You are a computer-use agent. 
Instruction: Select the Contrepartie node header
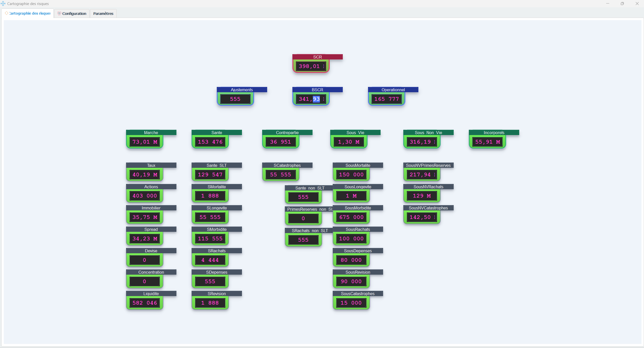click(287, 133)
